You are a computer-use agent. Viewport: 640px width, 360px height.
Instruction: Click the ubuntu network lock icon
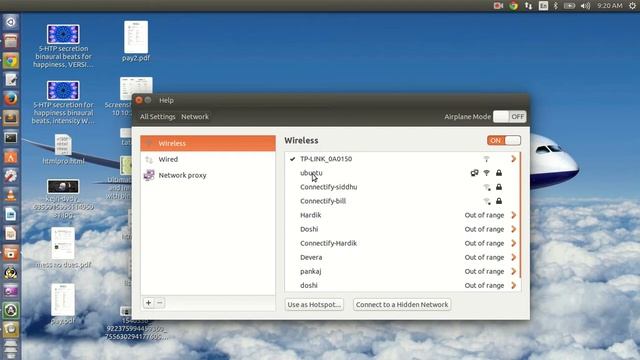coord(499,173)
